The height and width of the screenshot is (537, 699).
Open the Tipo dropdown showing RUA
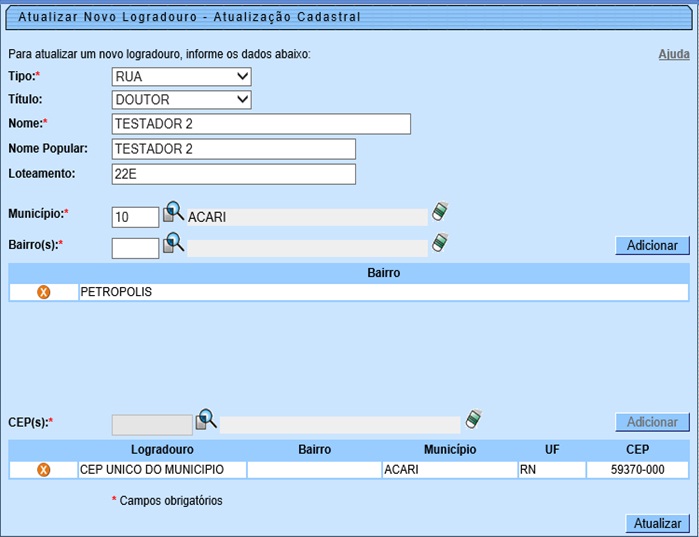(x=181, y=76)
